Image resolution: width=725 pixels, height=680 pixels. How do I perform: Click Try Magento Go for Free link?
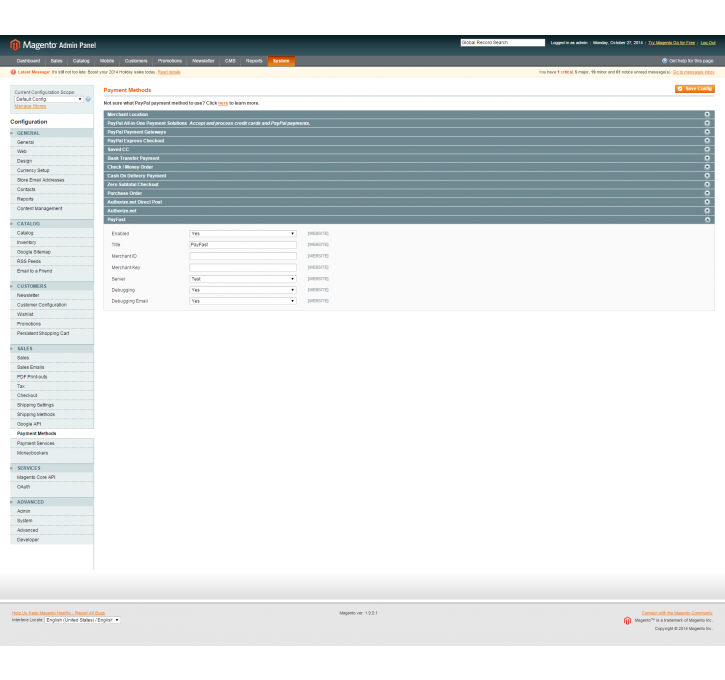coord(671,43)
